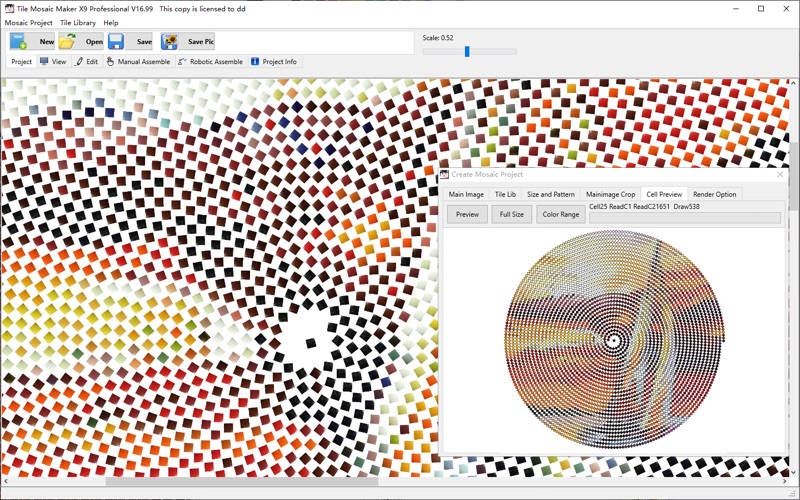Switch to the Size and Pattern tab

click(x=551, y=194)
